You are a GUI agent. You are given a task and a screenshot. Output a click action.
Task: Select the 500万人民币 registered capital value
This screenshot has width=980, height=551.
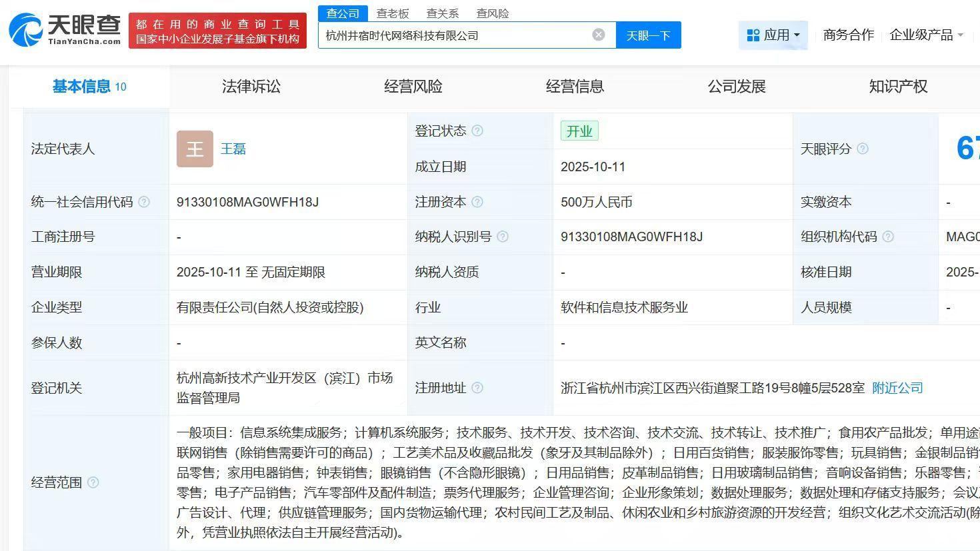coord(597,202)
